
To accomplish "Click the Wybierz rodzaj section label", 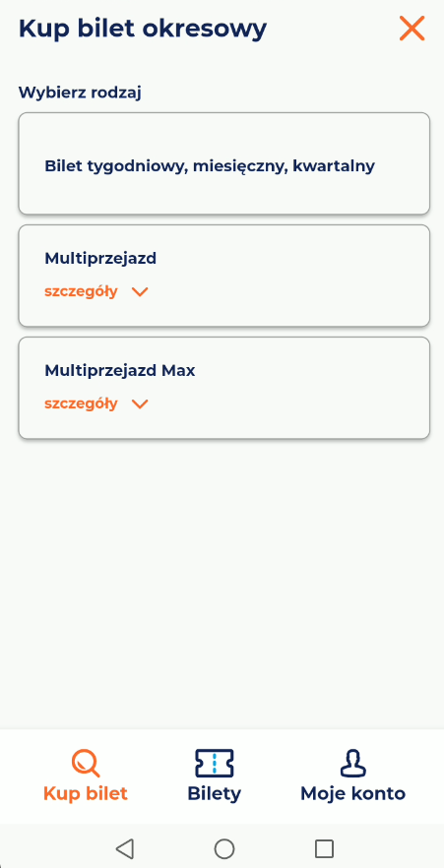I will click(80, 93).
